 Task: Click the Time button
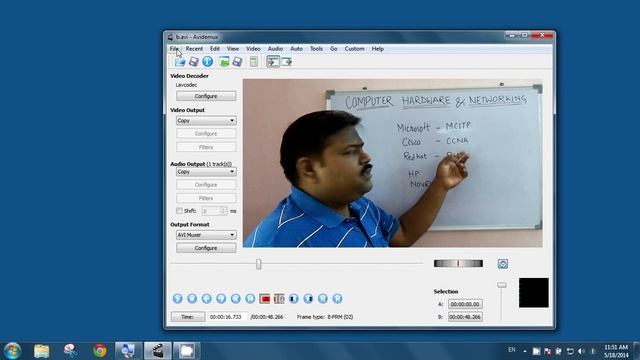tap(188, 317)
